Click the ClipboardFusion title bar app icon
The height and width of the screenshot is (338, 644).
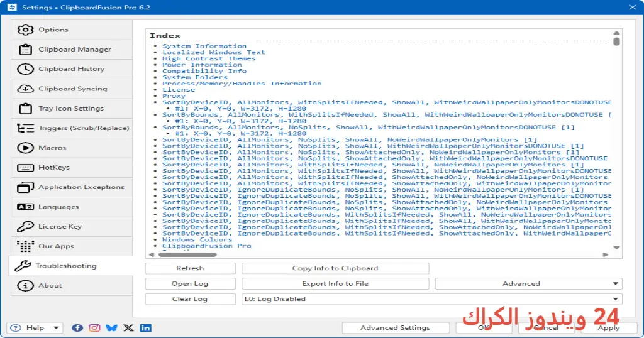tap(12, 7)
